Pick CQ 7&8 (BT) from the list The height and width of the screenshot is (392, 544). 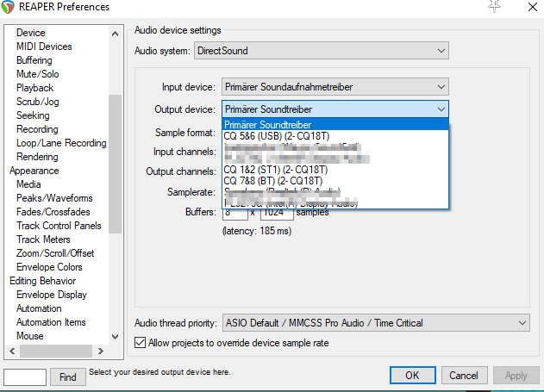point(272,181)
